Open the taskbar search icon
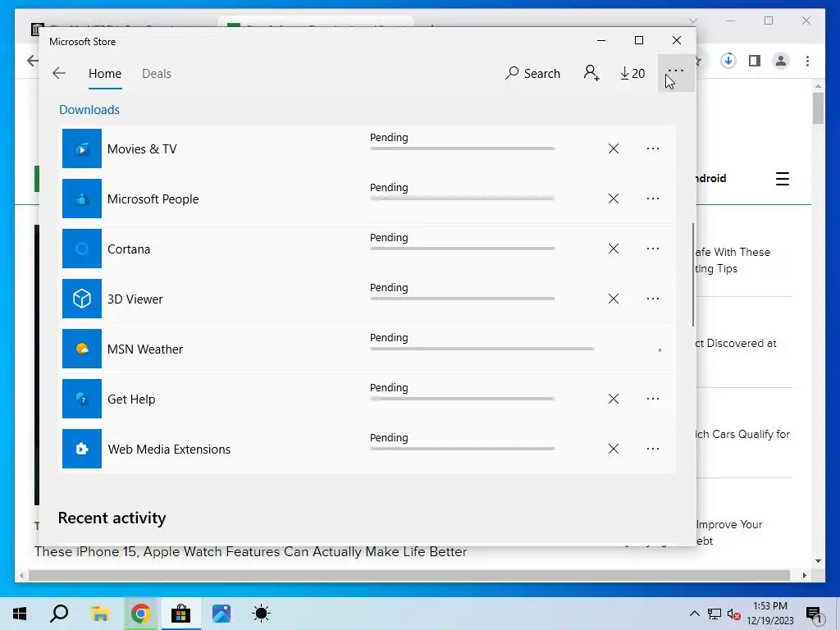This screenshot has width=840, height=630. 59,614
